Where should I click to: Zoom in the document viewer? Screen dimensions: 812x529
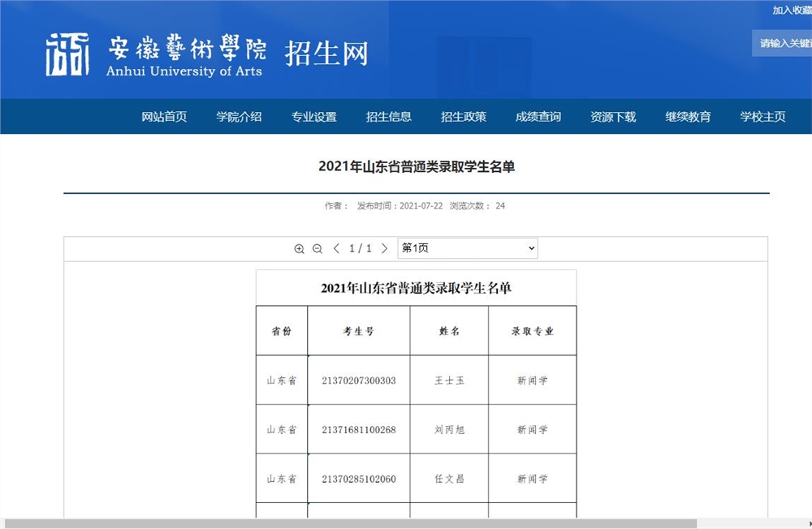point(300,249)
